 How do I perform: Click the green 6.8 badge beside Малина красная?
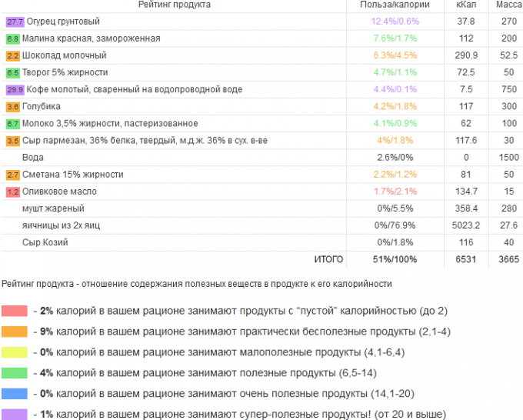point(12,38)
